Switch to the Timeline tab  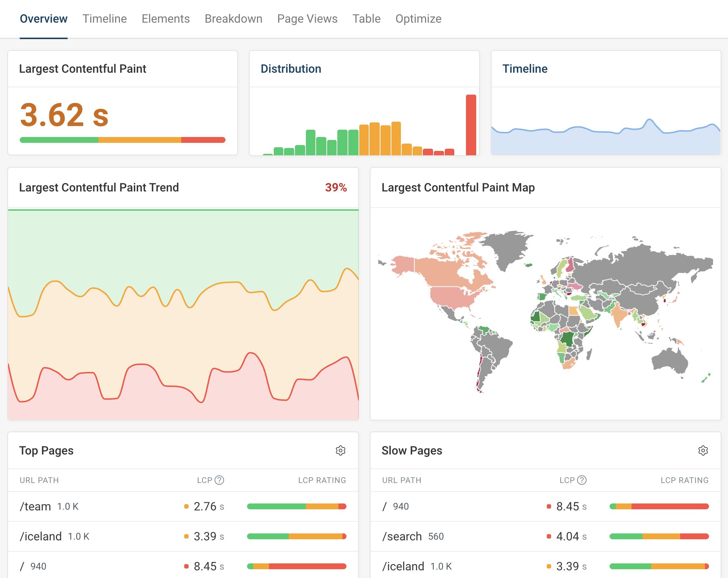coord(105,19)
